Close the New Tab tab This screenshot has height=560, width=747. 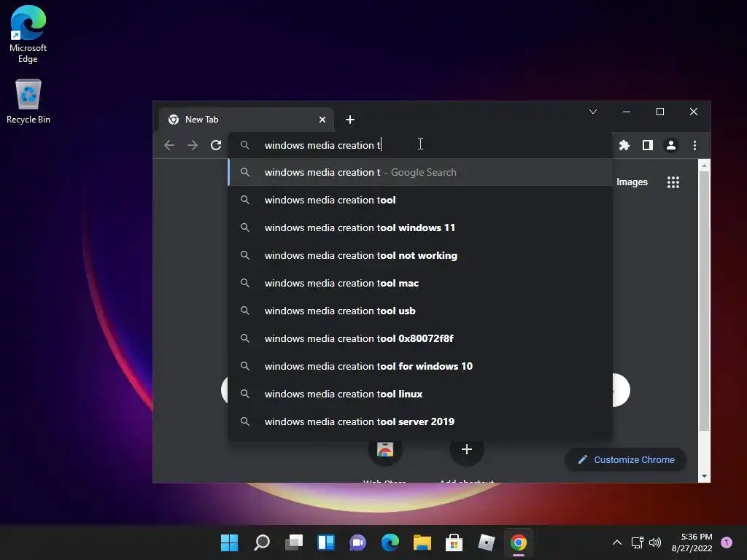322,120
